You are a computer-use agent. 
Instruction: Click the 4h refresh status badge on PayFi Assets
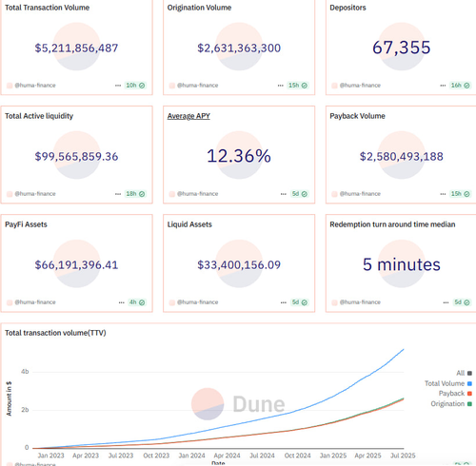(137, 302)
